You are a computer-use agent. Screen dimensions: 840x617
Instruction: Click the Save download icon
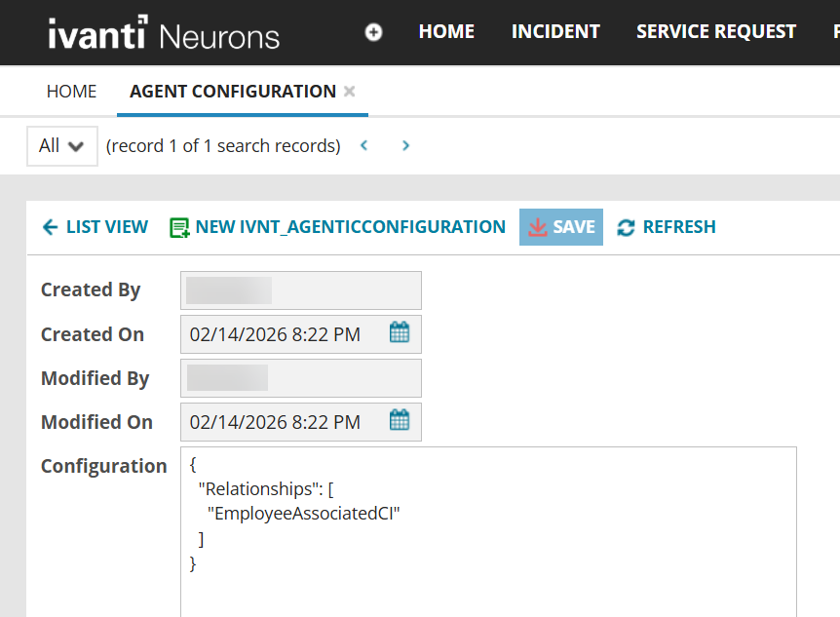[x=537, y=227]
